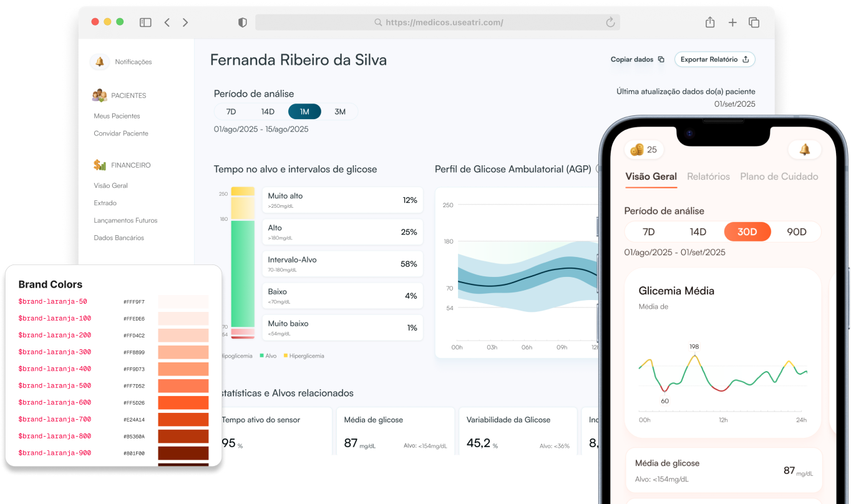
Task: Tap the phone's notification bell icon
Action: (x=804, y=150)
